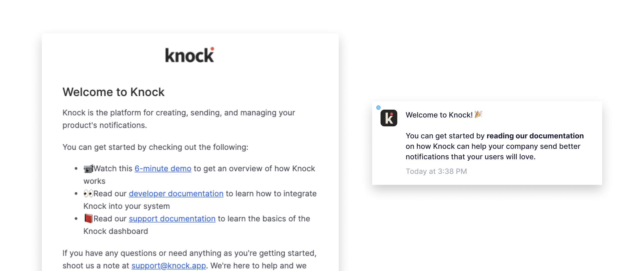Click 'Knock dashboard' text in the last bullet

pyautogui.click(x=116, y=231)
